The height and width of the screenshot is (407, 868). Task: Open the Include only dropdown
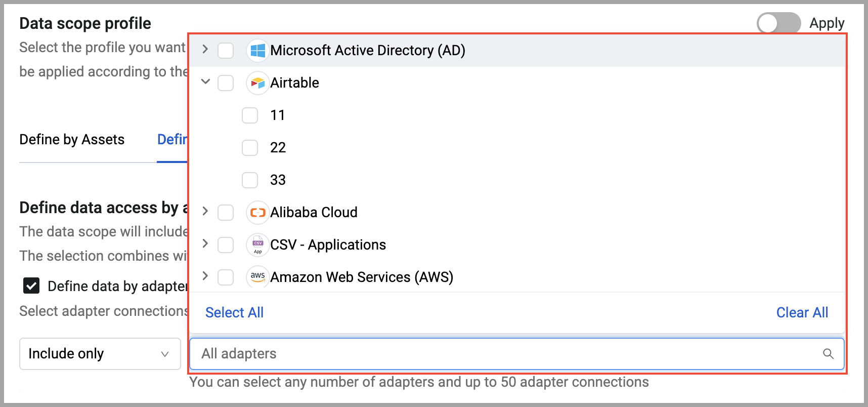tap(100, 354)
